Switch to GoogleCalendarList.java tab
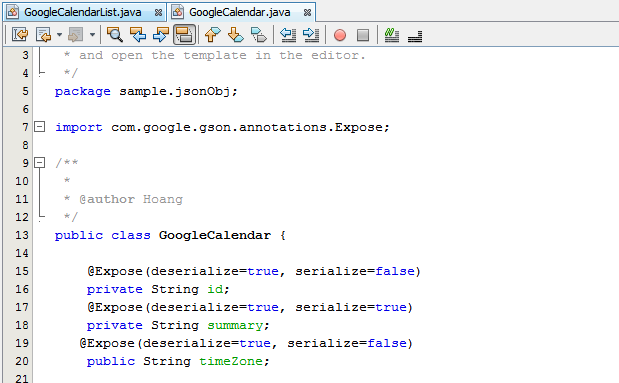619x383 pixels. [83, 12]
